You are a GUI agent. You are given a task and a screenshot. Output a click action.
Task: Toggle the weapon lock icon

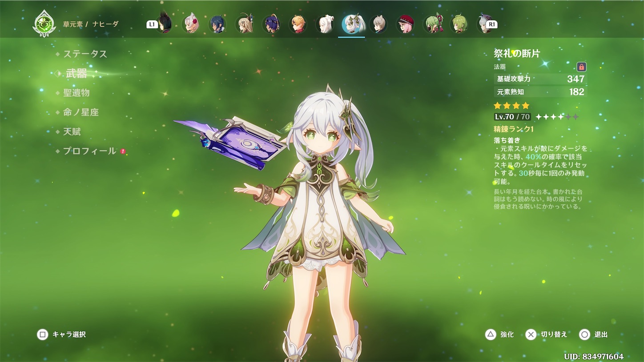(x=581, y=67)
